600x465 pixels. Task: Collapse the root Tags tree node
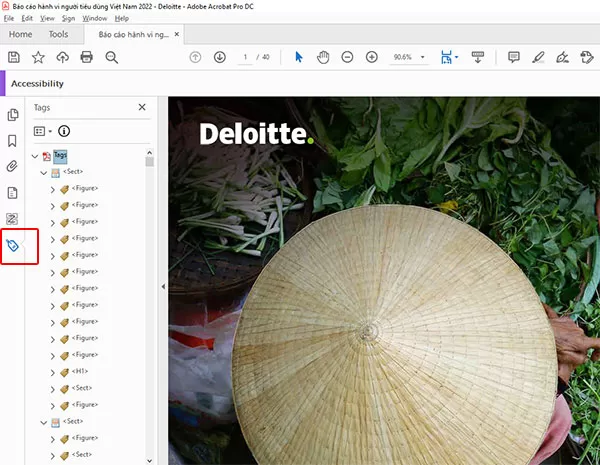pos(35,156)
